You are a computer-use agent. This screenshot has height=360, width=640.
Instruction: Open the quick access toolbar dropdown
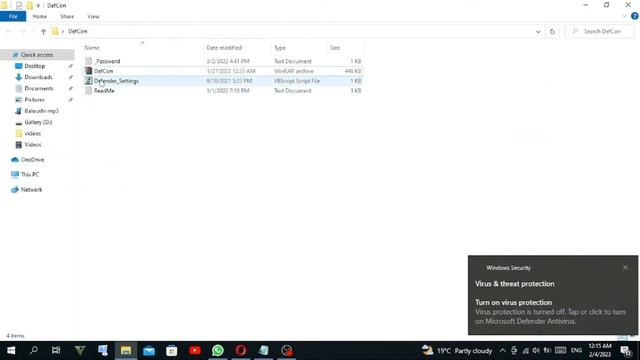coord(38,6)
